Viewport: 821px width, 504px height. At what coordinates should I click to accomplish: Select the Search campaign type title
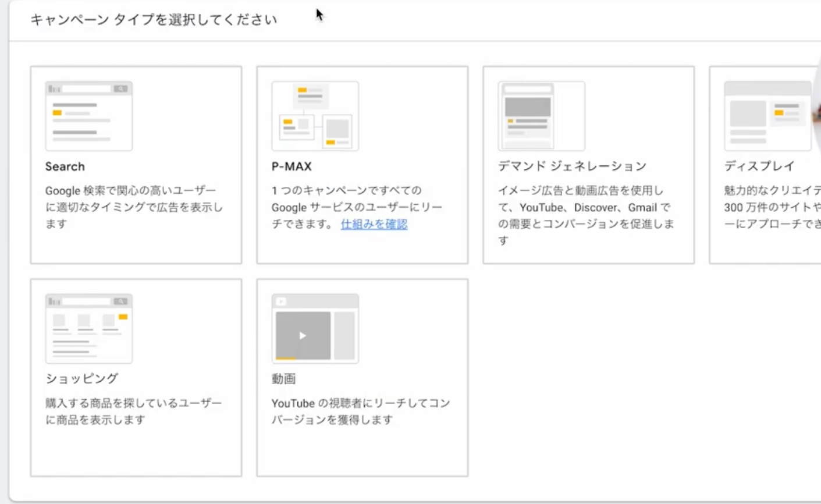coord(65,166)
